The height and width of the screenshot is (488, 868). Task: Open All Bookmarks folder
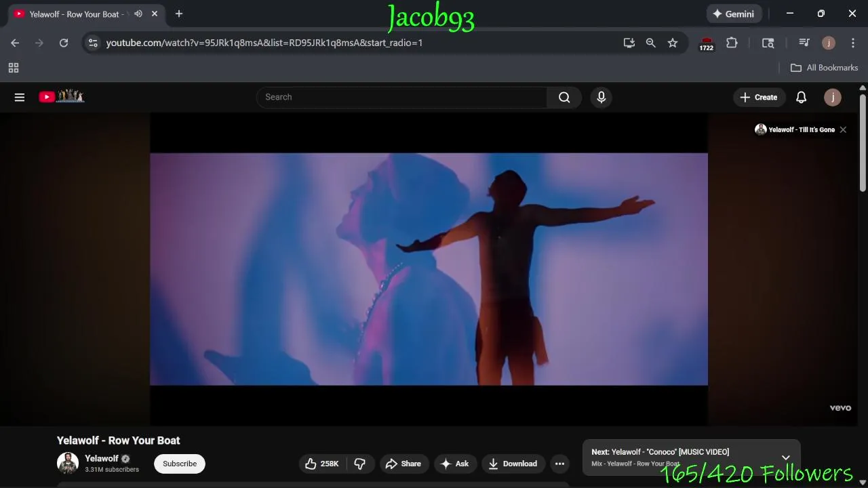tap(824, 68)
